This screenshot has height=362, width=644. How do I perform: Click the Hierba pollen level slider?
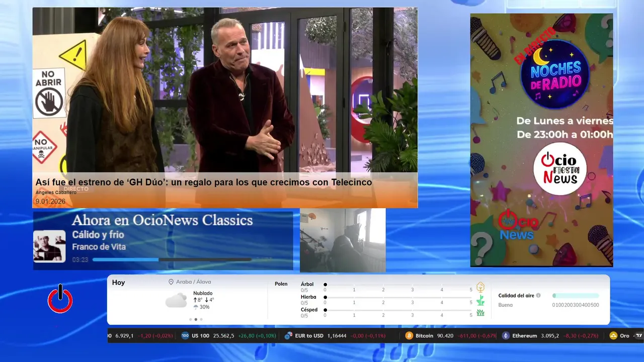point(398,297)
